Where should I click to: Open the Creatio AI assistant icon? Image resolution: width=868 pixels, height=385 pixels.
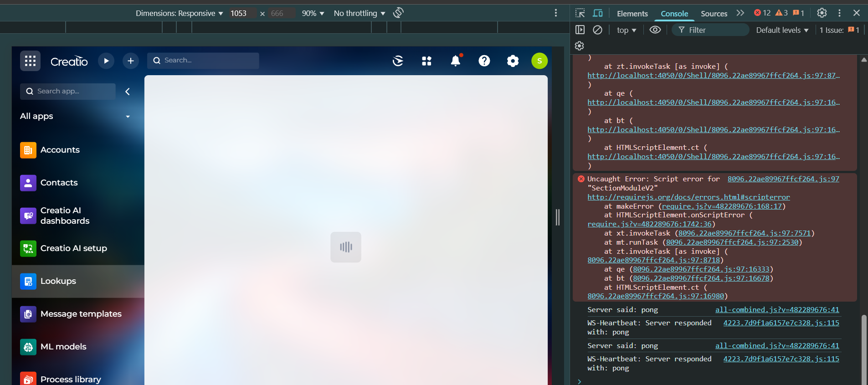[x=398, y=61]
